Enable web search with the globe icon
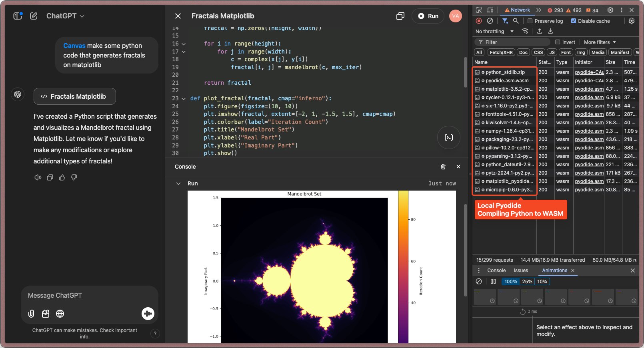The height and width of the screenshot is (348, 644). tap(60, 314)
